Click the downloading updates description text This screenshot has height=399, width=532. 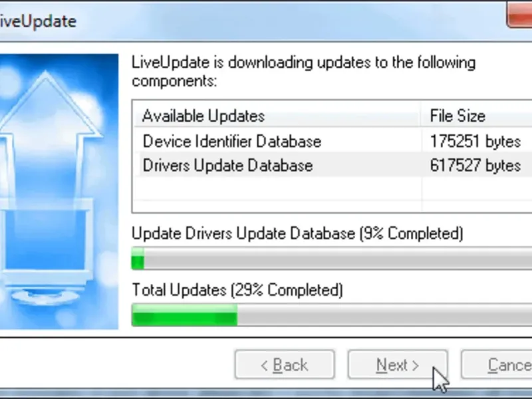[x=304, y=72]
